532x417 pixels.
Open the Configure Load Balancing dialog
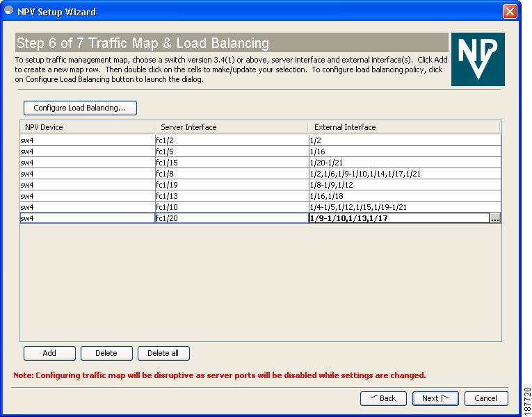(80, 108)
